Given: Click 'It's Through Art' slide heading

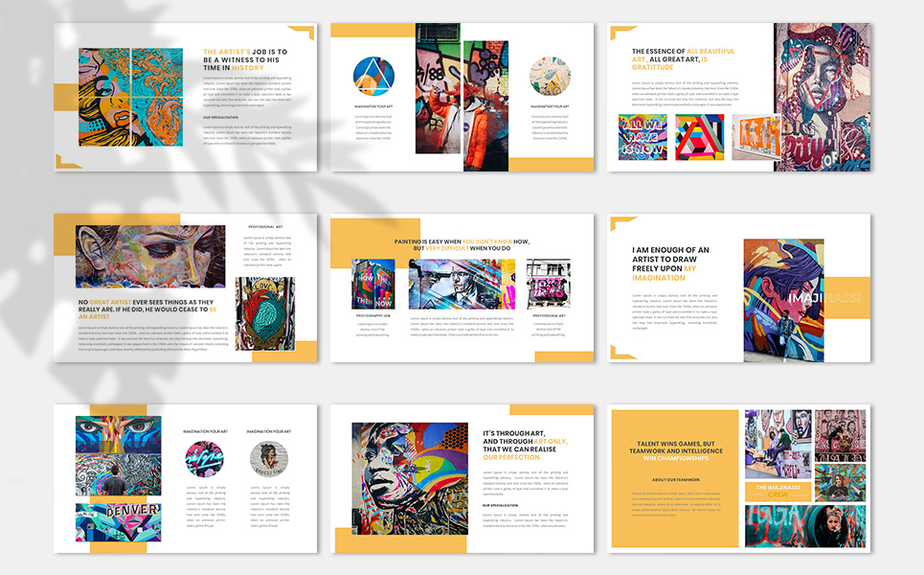Looking at the screenshot, I should (x=524, y=446).
